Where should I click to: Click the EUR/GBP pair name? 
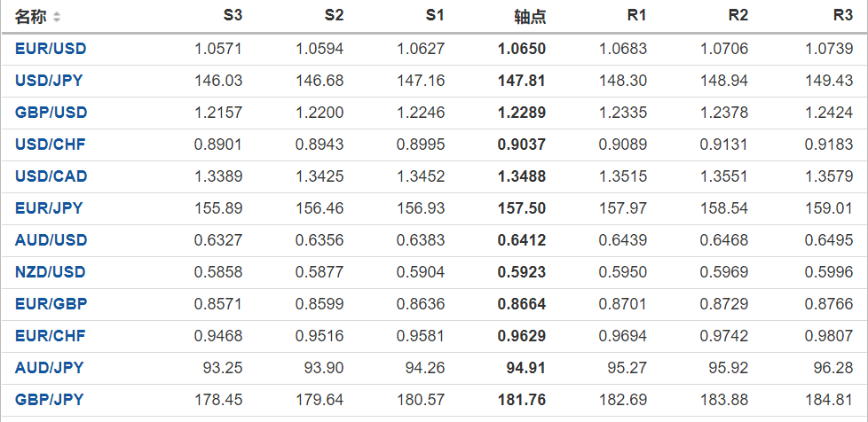tap(51, 304)
